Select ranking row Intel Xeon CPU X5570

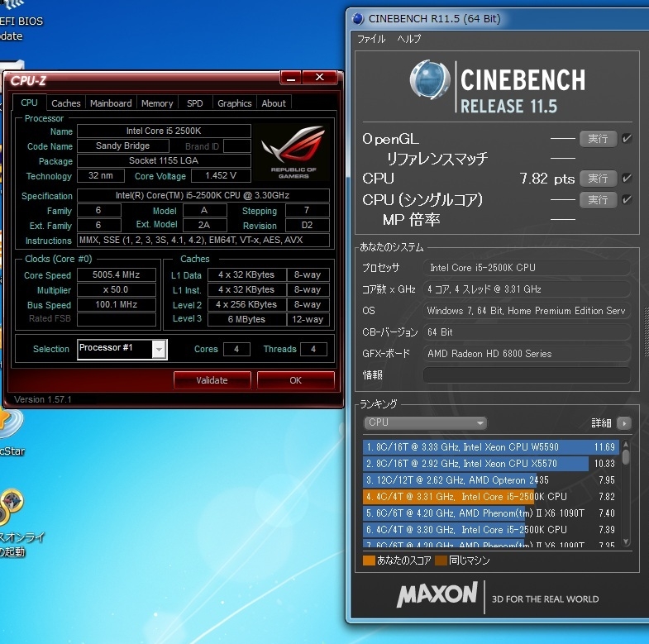(x=491, y=464)
